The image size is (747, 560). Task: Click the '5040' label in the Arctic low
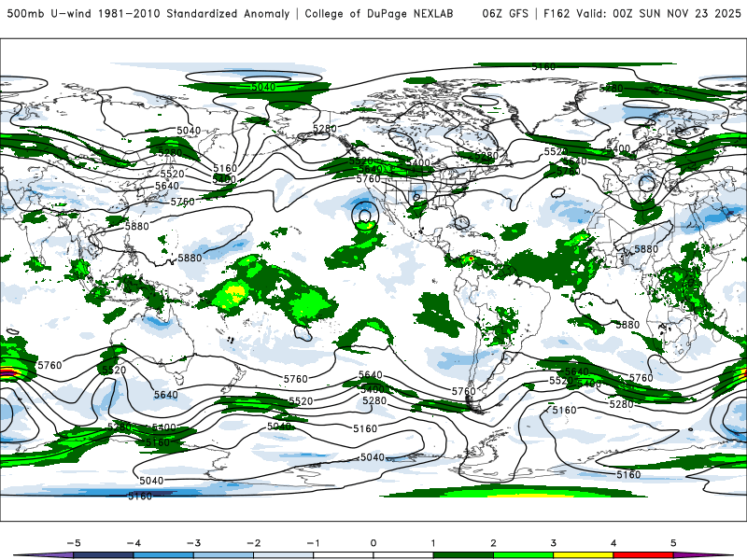263,87
